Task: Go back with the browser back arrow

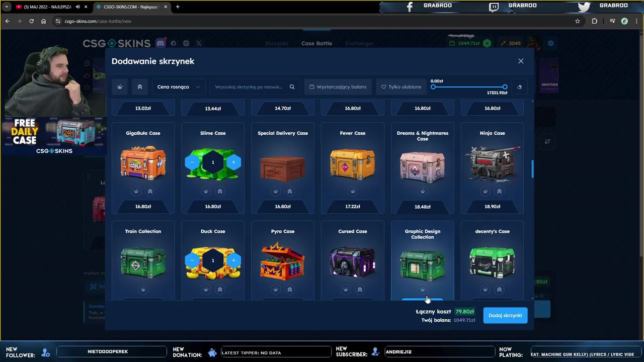Action: (7, 21)
